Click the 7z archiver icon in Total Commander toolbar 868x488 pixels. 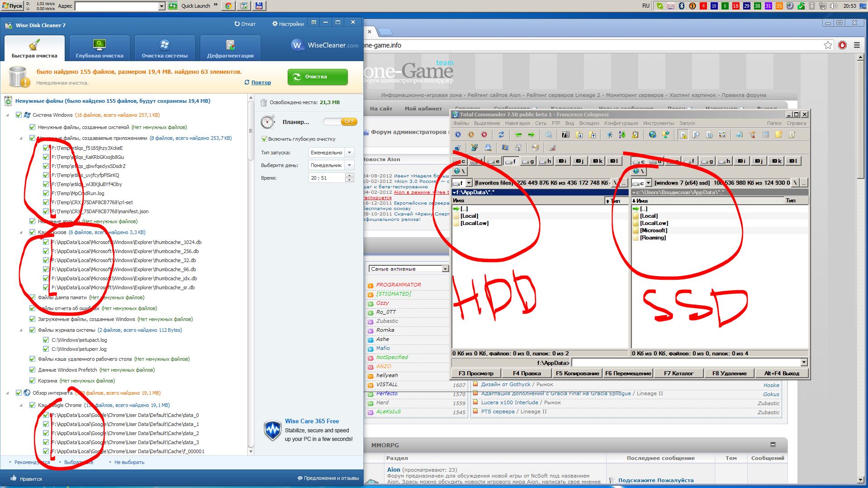pos(566,134)
